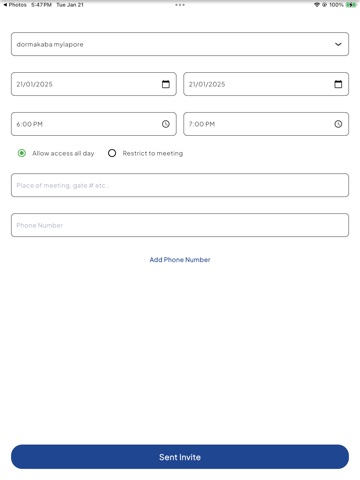The height and width of the screenshot is (480, 360).
Task: Click the clock icon in 6:00 PM field
Action: [166, 124]
